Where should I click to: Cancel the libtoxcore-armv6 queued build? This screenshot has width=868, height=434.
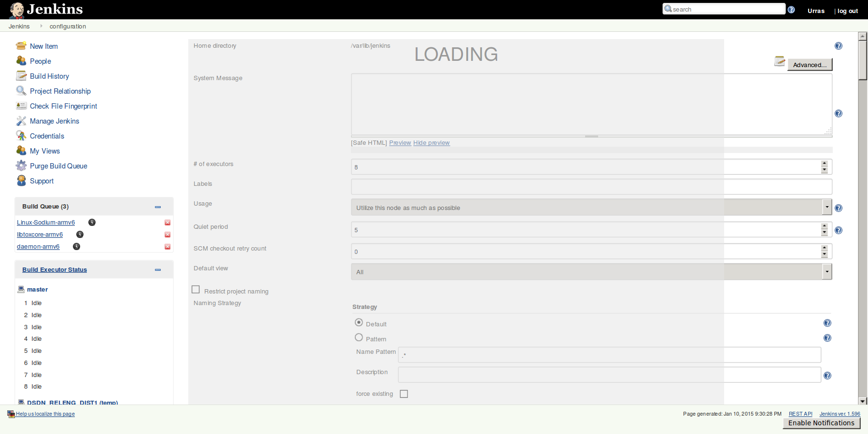(168, 235)
